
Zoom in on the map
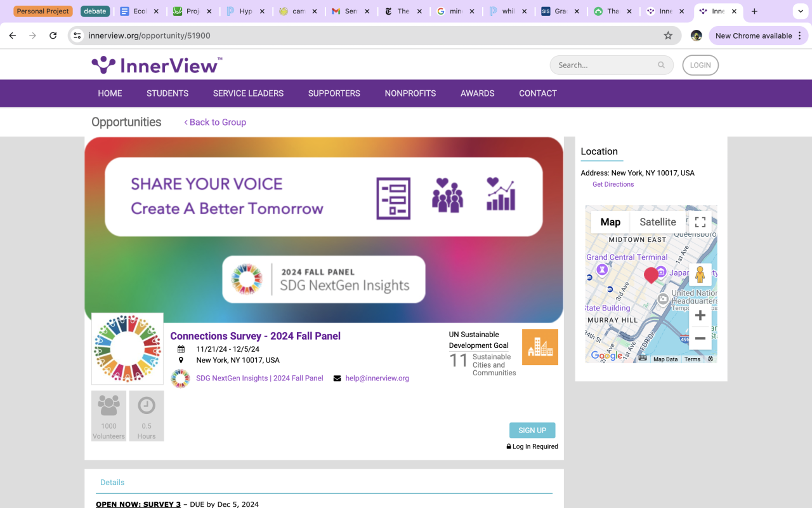(700, 316)
